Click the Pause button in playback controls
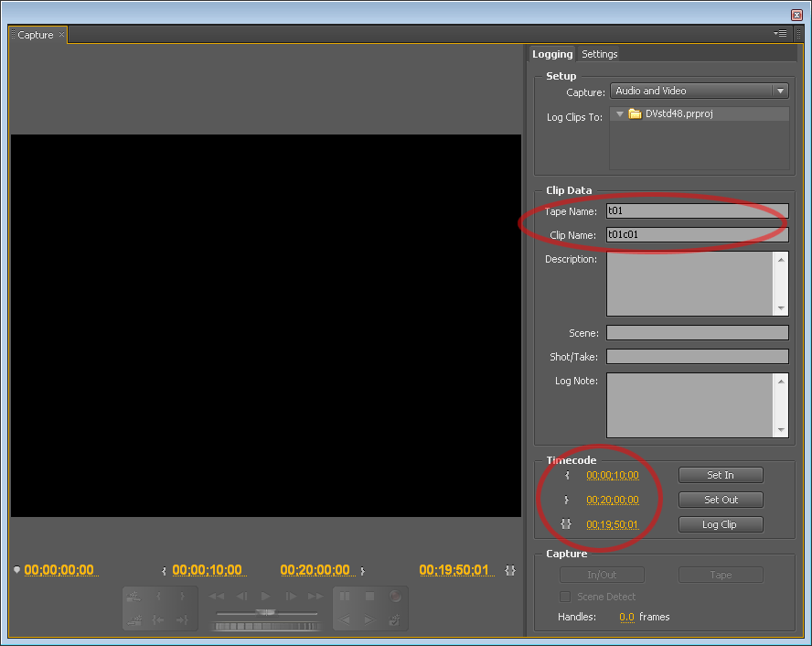Screen dimensions: 812x646 point(343,596)
